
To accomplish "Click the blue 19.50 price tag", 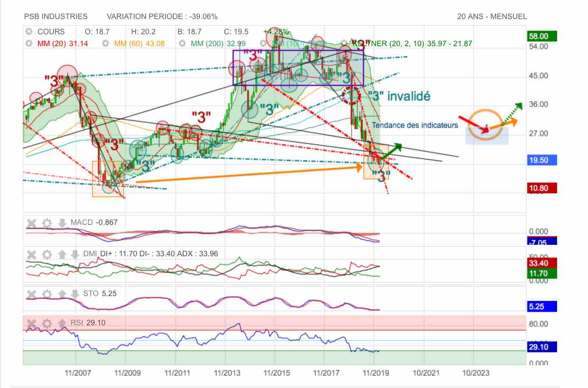I will [542, 160].
